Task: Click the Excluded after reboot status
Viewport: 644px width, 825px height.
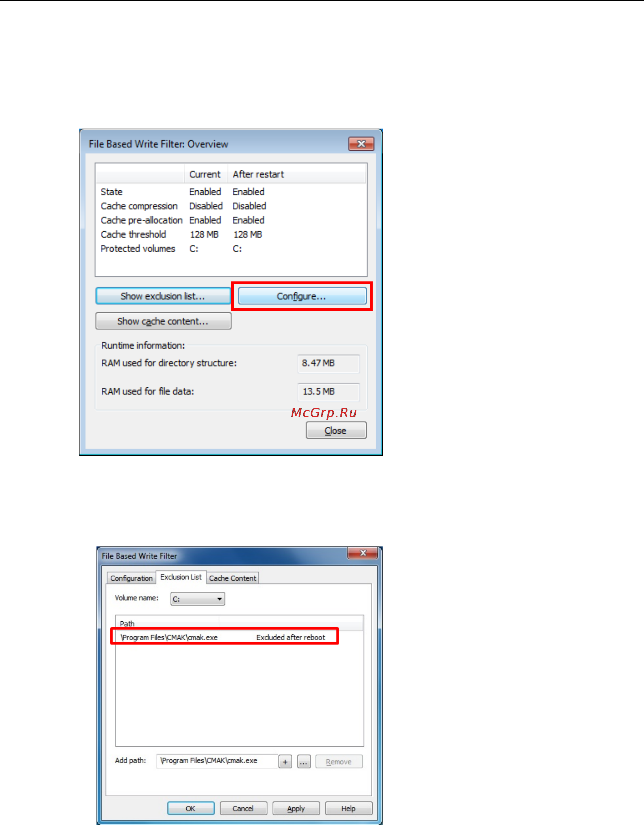Action: click(x=291, y=637)
